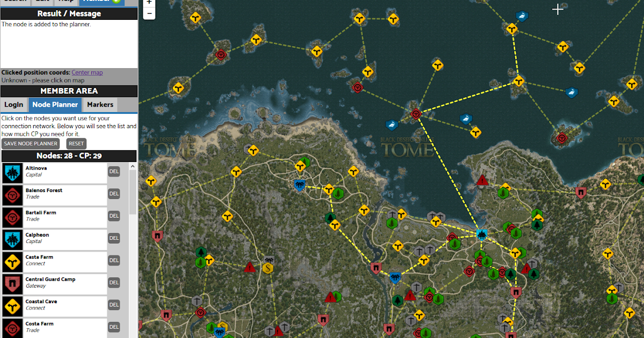Open the Center map link
The height and width of the screenshot is (338, 644).
click(87, 72)
